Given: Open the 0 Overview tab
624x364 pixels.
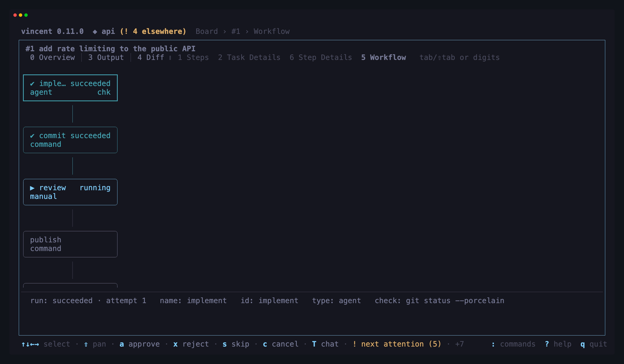Looking at the screenshot, I should point(52,57).
